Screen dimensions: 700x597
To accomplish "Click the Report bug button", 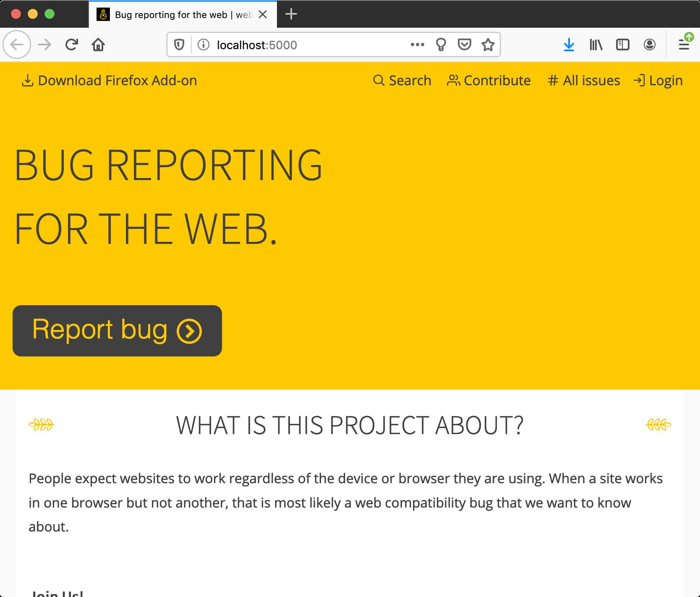I will click(117, 331).
